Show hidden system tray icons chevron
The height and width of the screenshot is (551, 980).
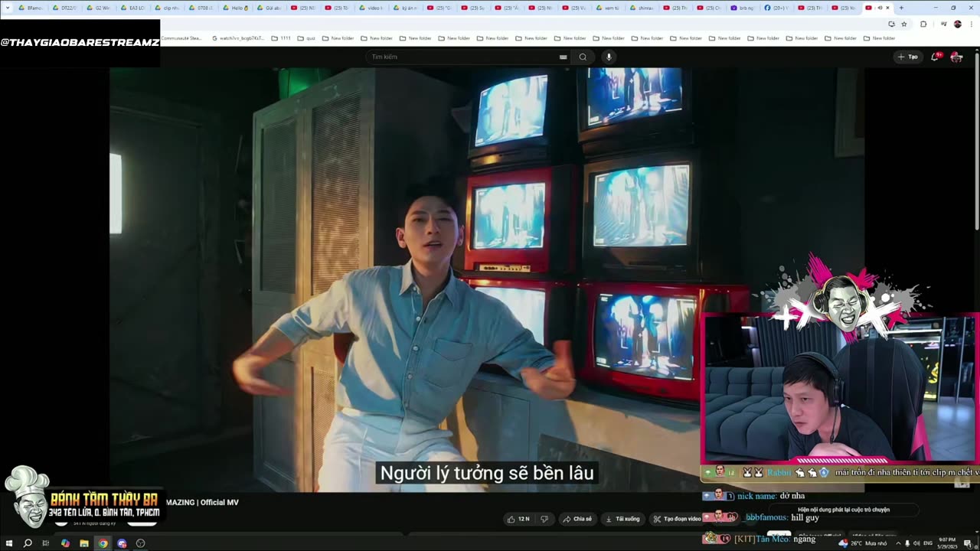tap(898, 543)
